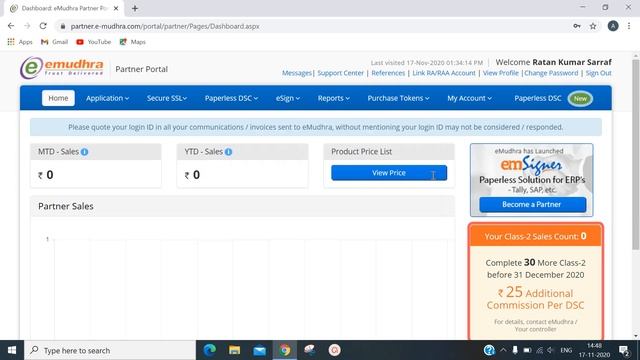Click the Become a Partner button
Image resolution: width=640 pixels, height=360 pixels.
[532, 204]
